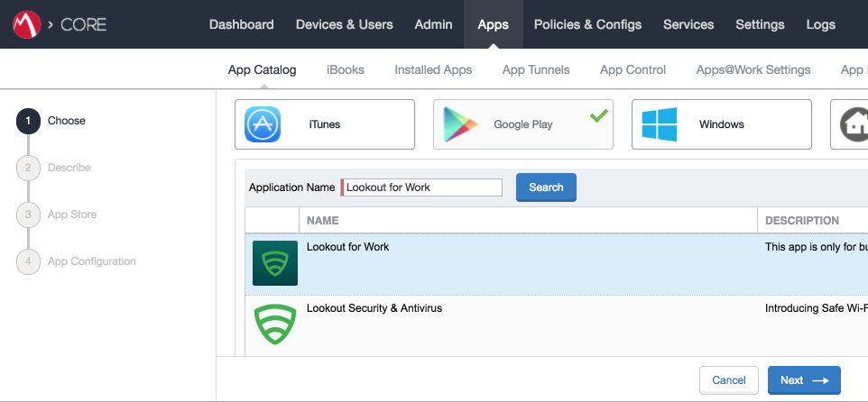Click the Next button
Image resolution: width=868 pixels, height=402 pixels.
click(804, 380)
